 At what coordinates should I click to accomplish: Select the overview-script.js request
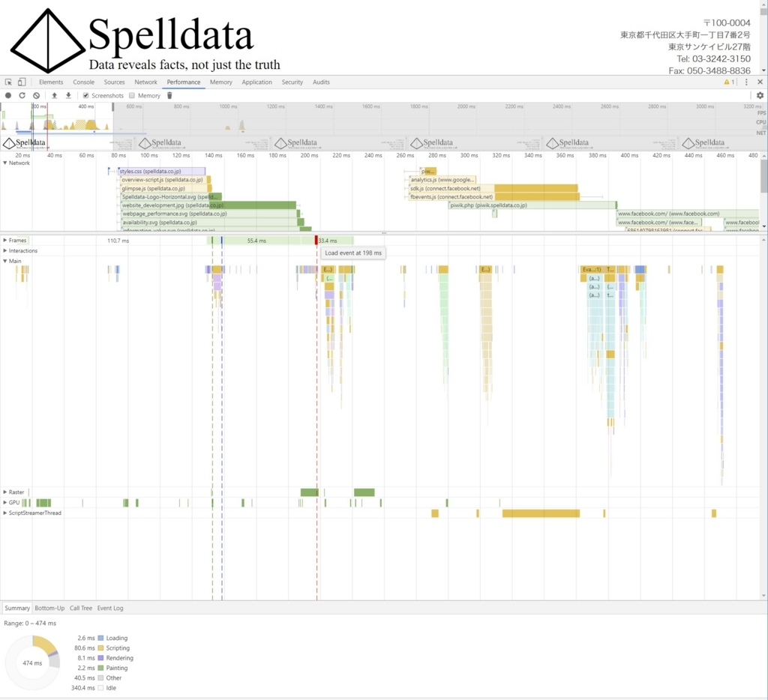[166, 180]
